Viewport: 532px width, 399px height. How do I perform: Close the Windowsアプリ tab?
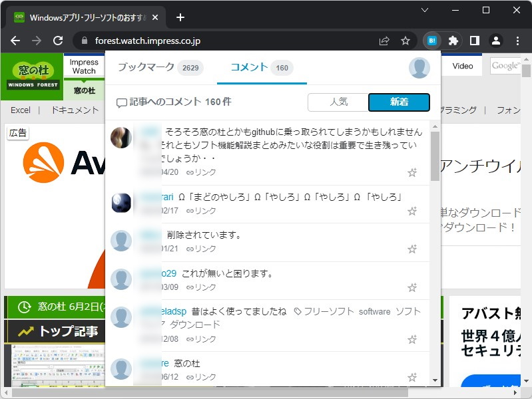pos(155,17)
